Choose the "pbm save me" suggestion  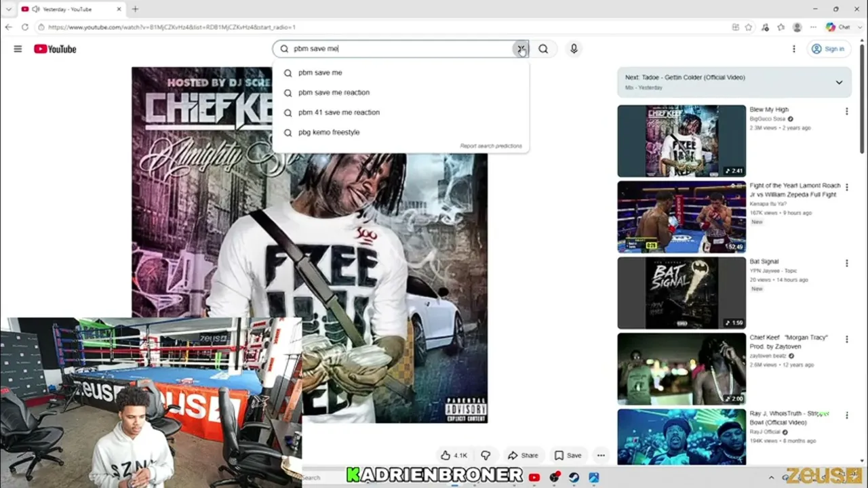[401, 73]
